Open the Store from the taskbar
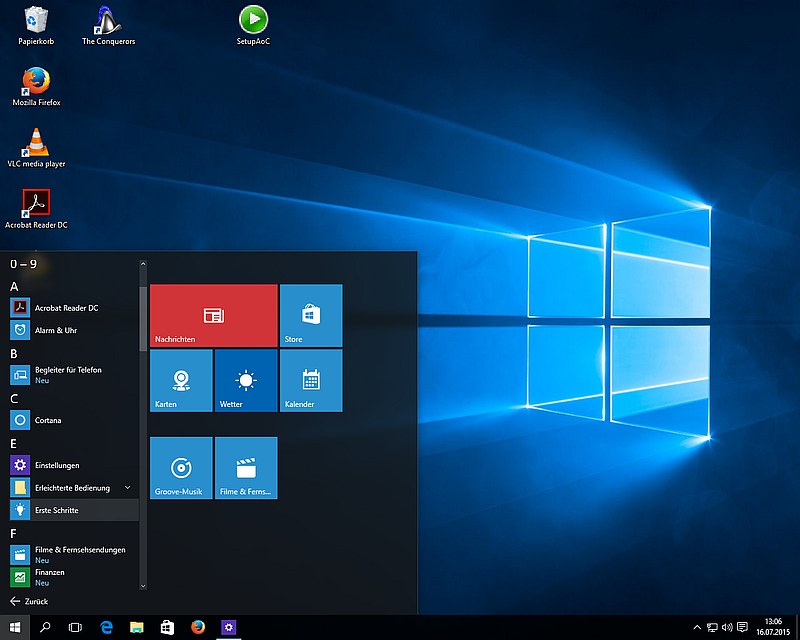Image resolution: width=800 pixels, height=640 pixels. [x=167, y=627]
